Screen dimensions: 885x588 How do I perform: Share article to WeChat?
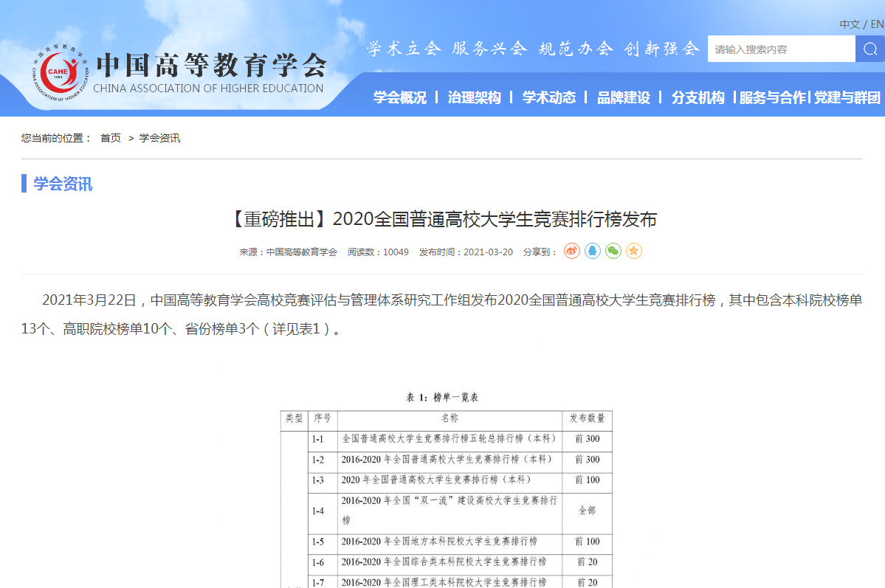tap(613, 251)
